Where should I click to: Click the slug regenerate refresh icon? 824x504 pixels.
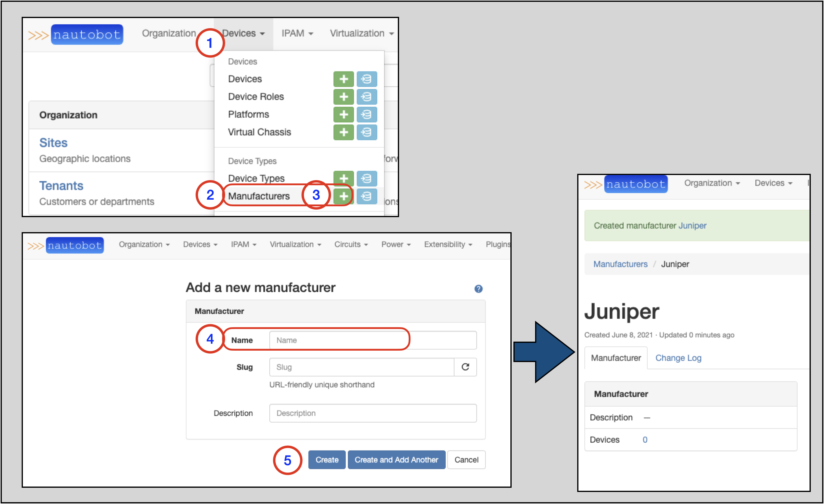coord(465,367)
